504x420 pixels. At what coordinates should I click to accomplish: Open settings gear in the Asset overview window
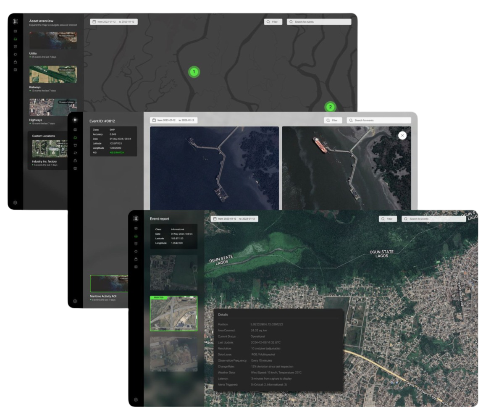point(16,202)
